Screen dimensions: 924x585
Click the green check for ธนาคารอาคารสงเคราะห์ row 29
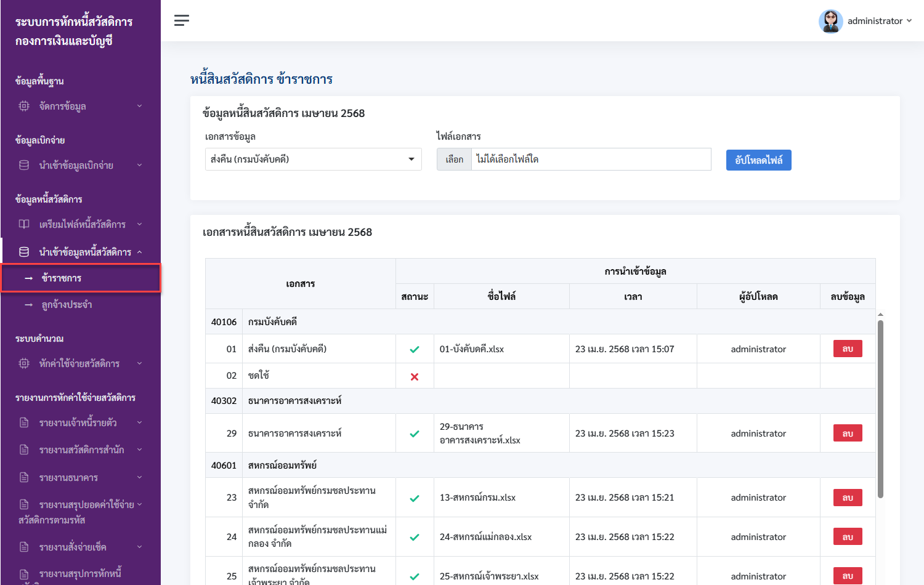tap(415, 434)
